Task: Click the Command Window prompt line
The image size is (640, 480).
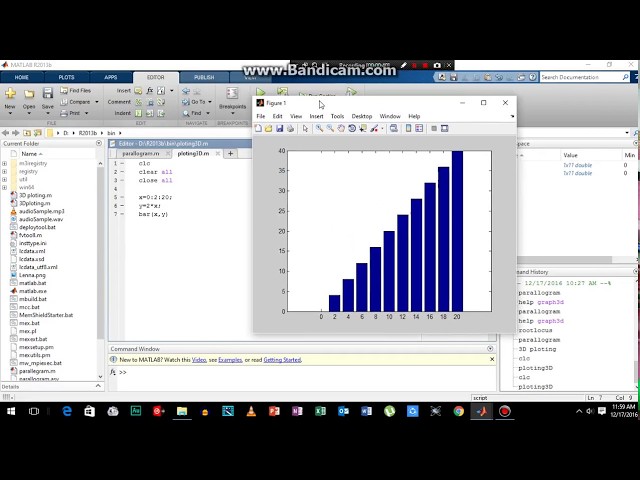Action: coord(307,372)
